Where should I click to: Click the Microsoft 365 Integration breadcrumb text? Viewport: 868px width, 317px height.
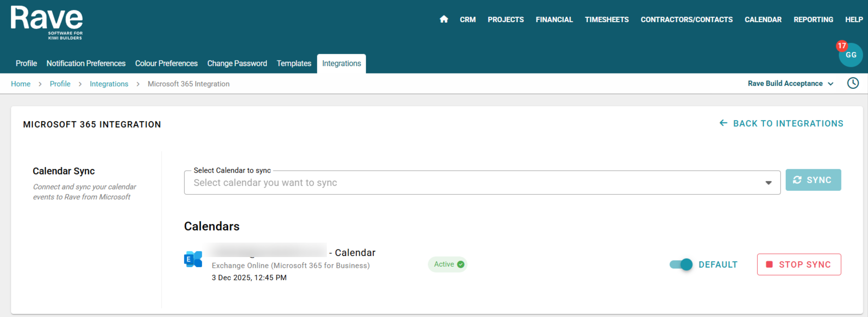[189, 84]
